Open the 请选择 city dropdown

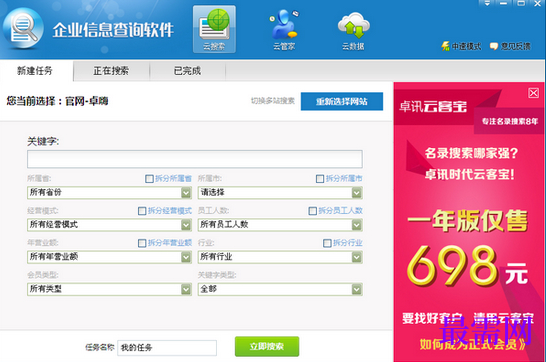tap(280, 193)
